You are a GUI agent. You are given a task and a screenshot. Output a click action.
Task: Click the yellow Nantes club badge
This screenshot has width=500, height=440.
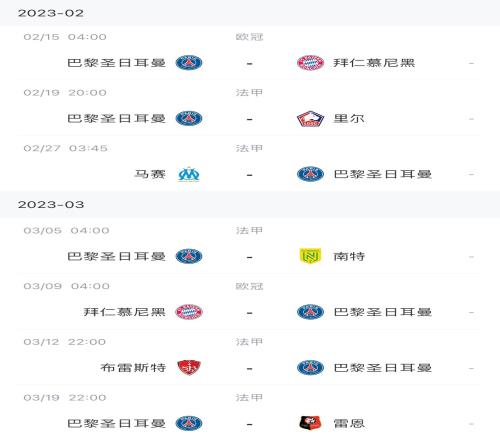(x=310, y=256)
